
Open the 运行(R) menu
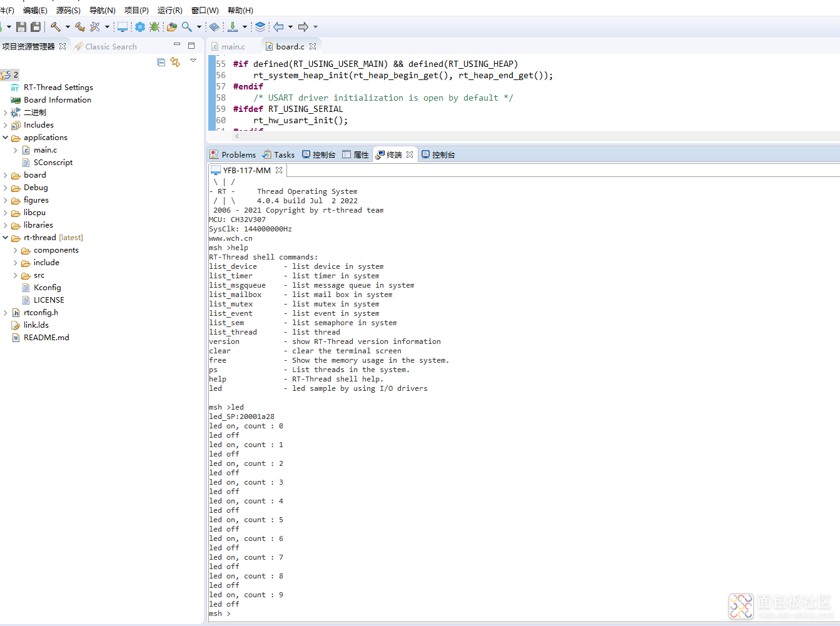[170, 10]
